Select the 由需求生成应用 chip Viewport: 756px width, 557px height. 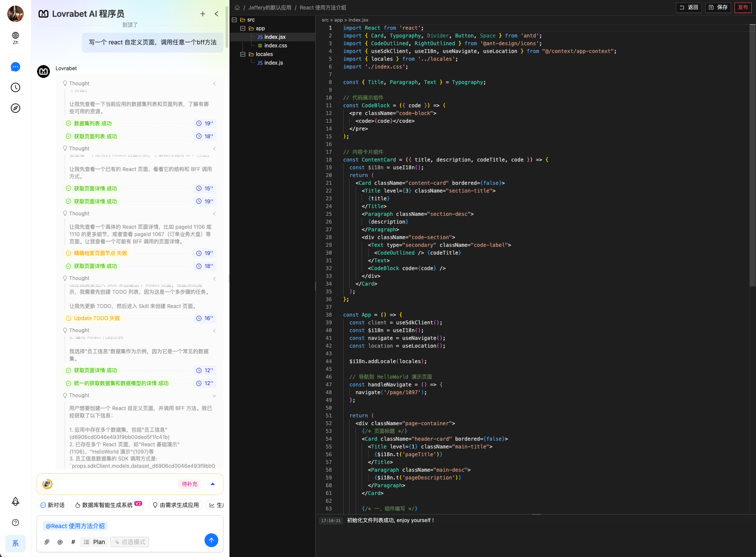176,505
